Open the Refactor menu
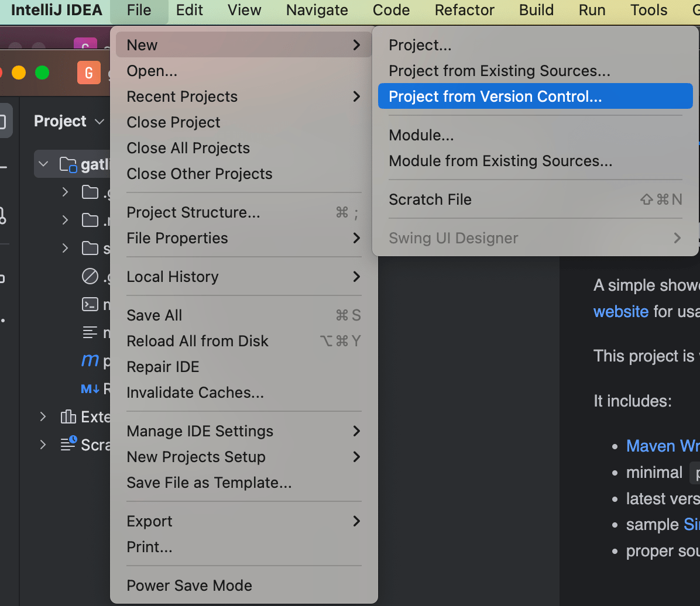Image resolution: width=700 pixels, height=606 pixels. pos(464,10)
